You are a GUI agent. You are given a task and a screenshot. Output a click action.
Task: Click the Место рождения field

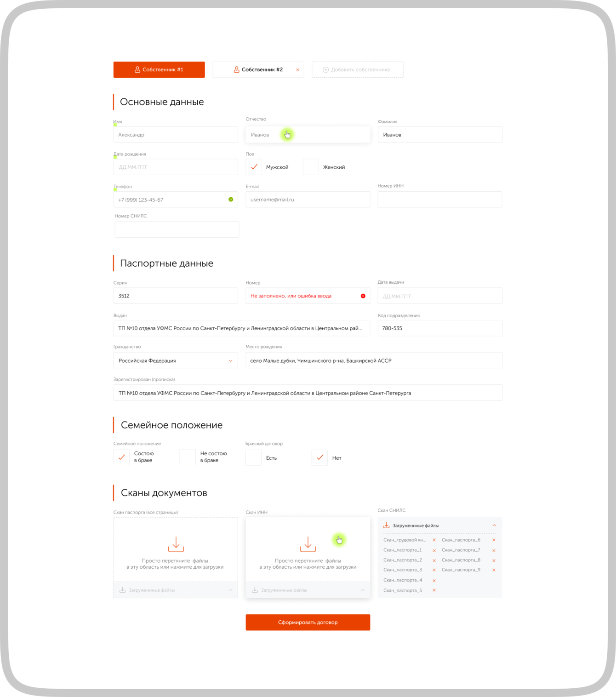[x=374, y=360]
